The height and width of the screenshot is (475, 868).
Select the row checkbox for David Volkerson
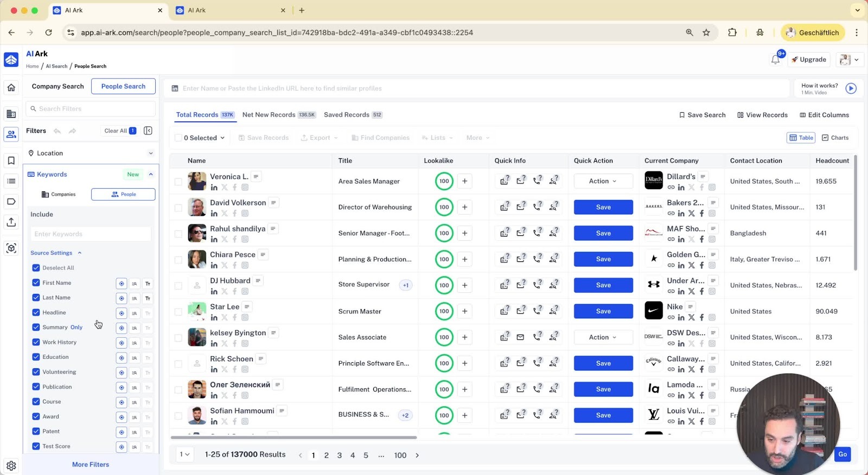178,208
